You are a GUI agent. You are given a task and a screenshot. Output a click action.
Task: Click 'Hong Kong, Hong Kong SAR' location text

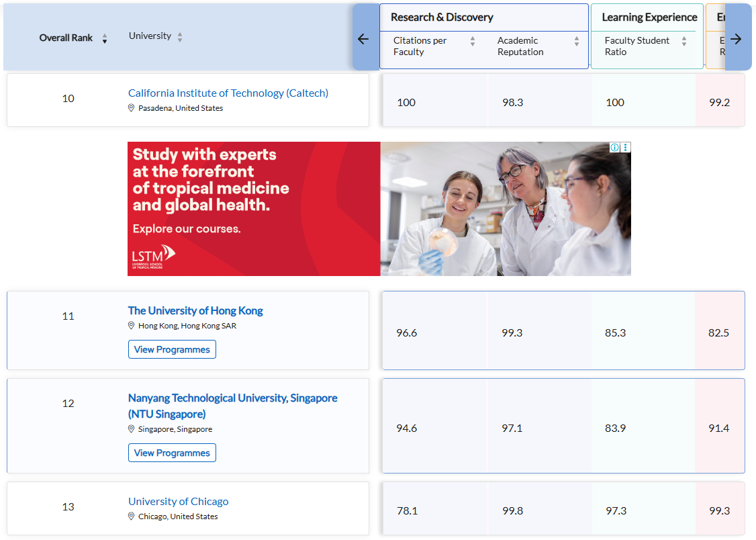[187, 326]
